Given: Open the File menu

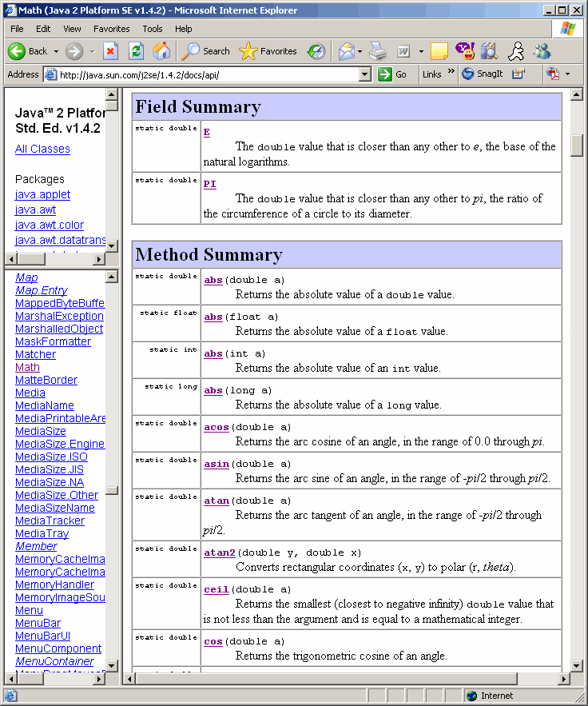Looking at the screenshot, I should [17, 29].
